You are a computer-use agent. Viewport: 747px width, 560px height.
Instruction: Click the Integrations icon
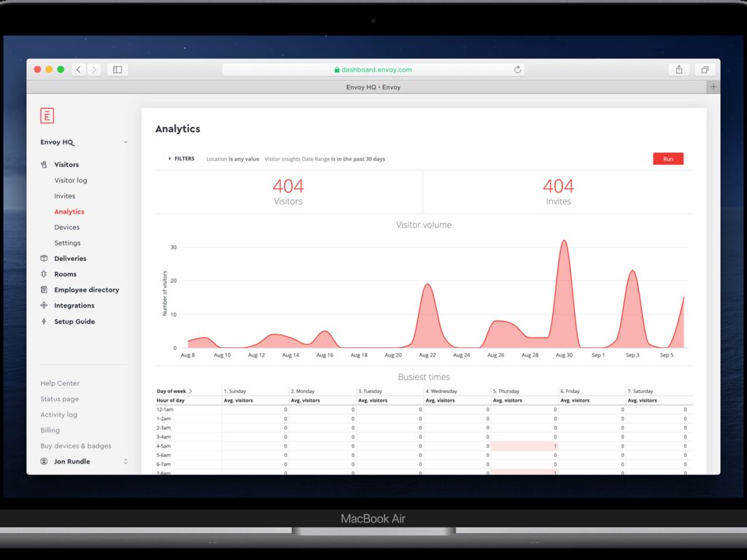pos(44,306)
